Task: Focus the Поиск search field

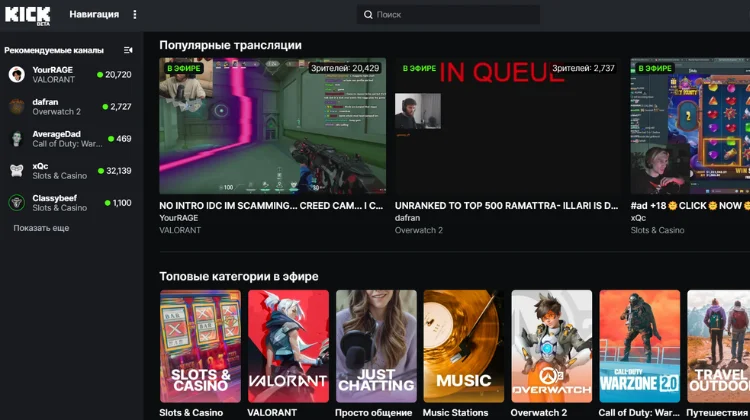Action: point(448,15)
